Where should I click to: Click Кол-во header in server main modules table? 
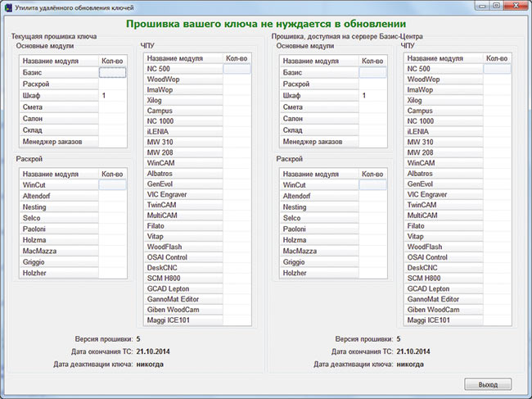(372, 61)
